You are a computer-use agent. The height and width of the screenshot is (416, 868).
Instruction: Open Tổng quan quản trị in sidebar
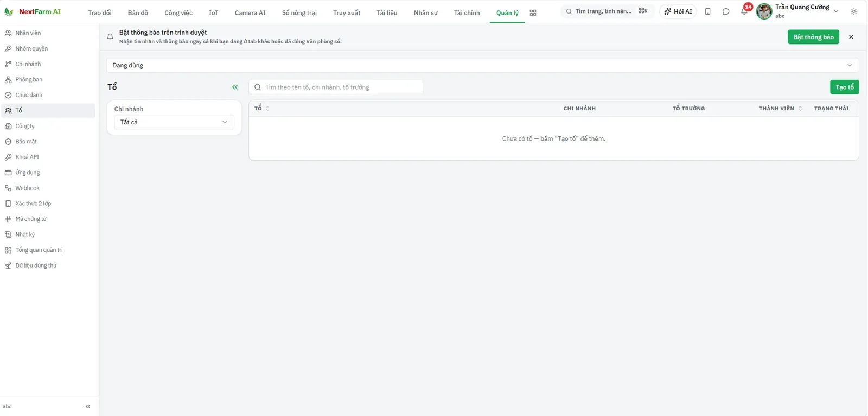click(x=48, y=250)
